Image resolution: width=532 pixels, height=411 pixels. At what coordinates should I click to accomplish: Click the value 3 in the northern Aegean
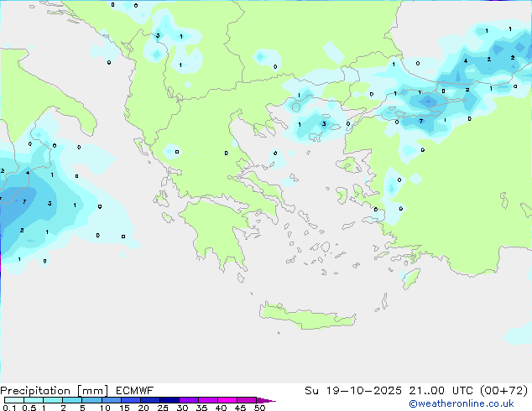[324, 124]
